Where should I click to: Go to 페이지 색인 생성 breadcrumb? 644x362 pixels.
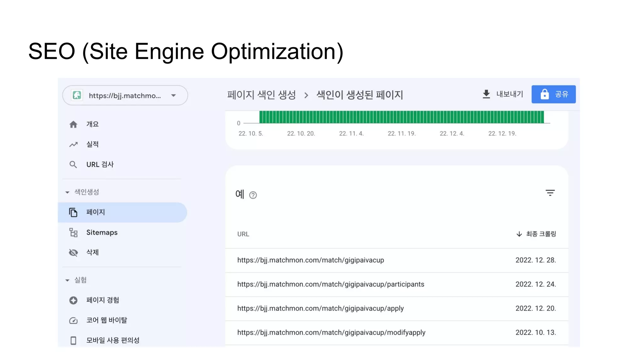coord(262,95)
